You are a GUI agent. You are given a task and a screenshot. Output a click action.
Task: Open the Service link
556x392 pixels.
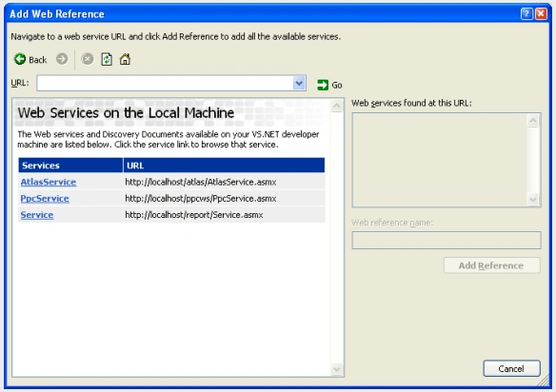[37, 215]
